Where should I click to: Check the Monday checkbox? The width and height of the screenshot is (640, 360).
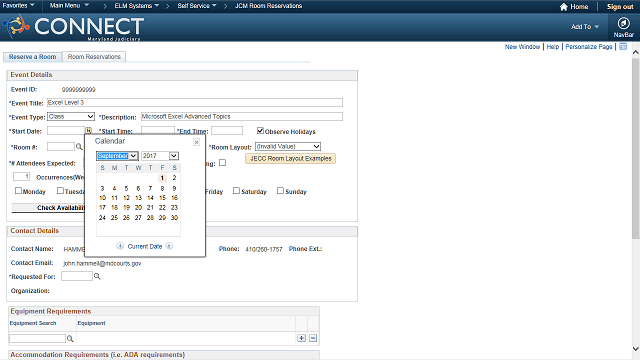click(18, 191)
